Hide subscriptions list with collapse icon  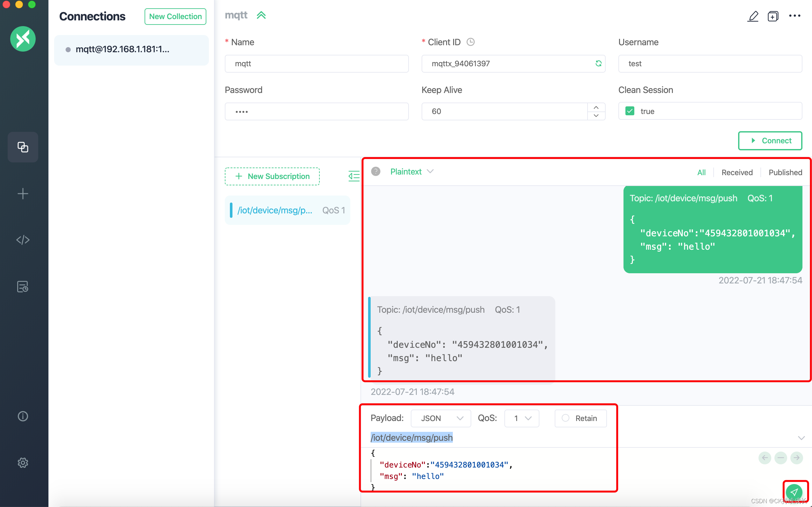tap(354, 176)
